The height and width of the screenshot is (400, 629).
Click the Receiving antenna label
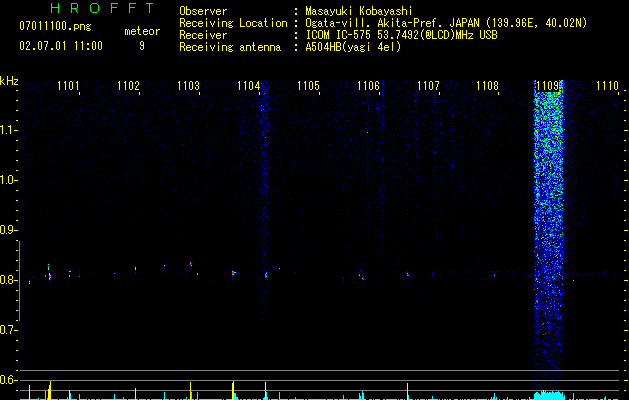230,47
